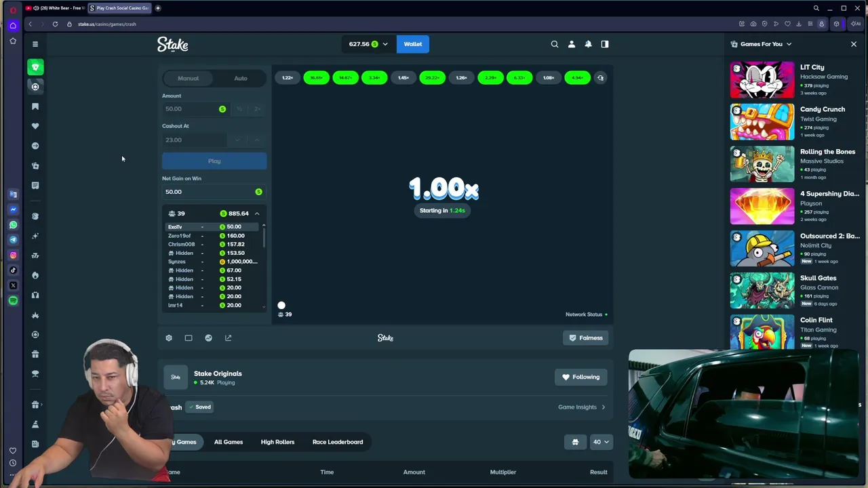The height and width of the screenshot is (488, 868).
Task: Click the Stake logo in header
Action: point(173,45)
